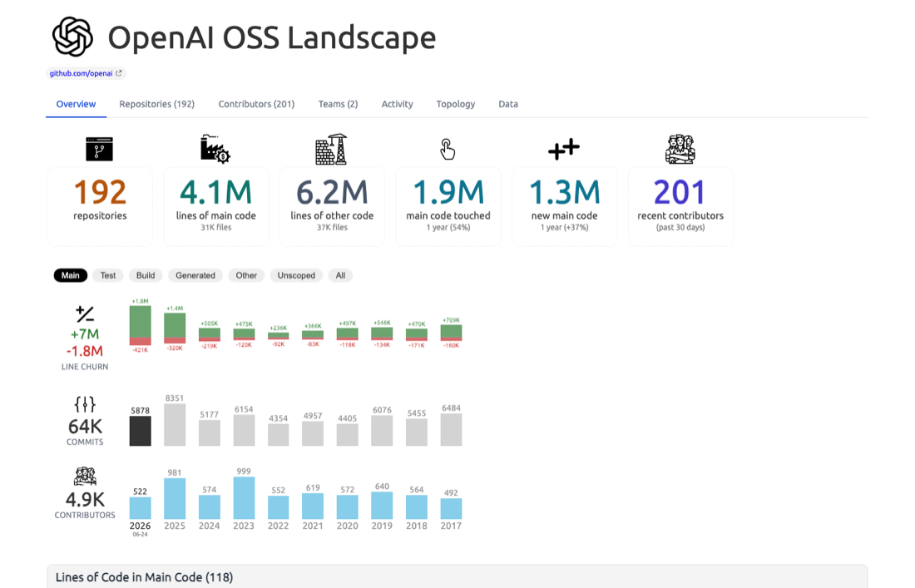Screen dimensions: 915x588
Task: Click the 640 contributors bar for 2019
Action: click(x=383, y=506)
